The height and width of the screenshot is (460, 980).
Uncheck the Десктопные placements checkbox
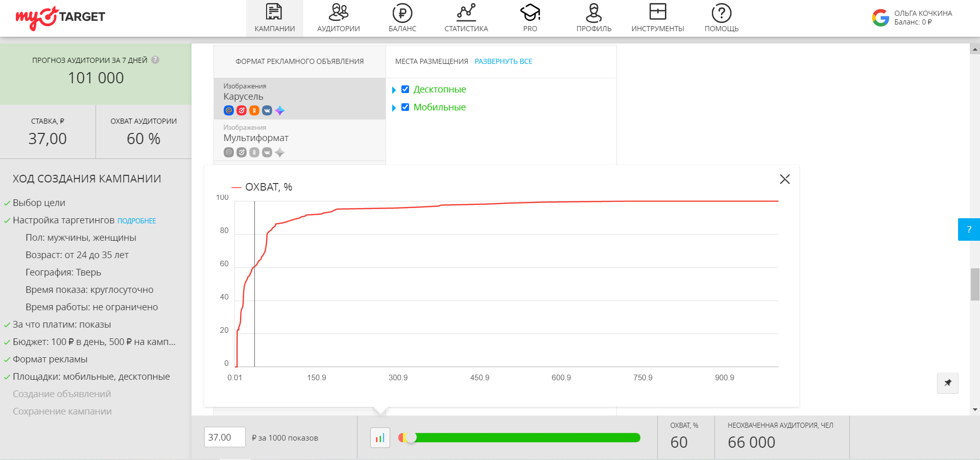point(405,89)
